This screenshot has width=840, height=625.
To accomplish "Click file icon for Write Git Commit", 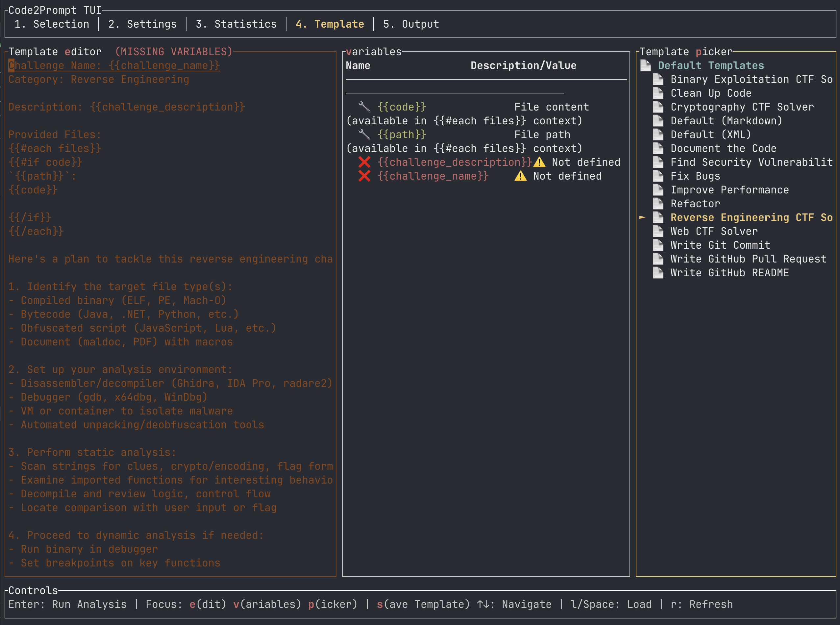I will point(658,245).
